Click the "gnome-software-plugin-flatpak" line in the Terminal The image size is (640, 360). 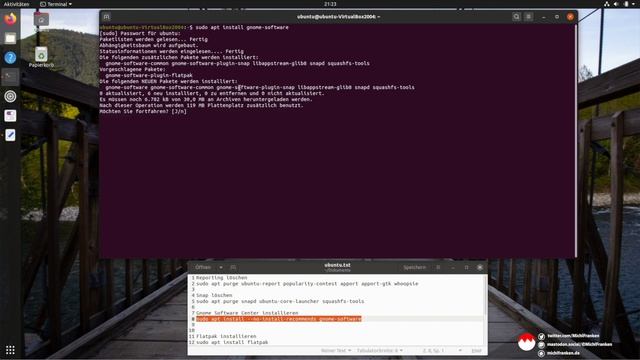(149, 75)
